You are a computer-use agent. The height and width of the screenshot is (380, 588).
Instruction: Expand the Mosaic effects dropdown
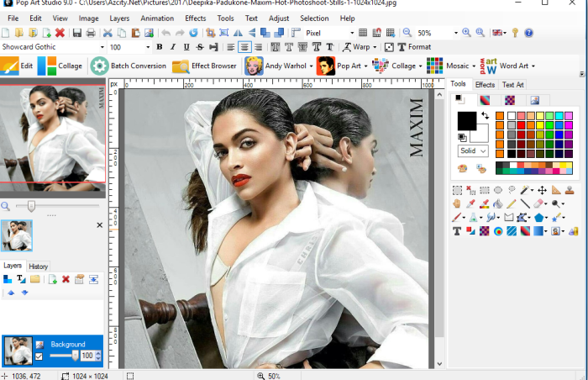click(474, 66)
